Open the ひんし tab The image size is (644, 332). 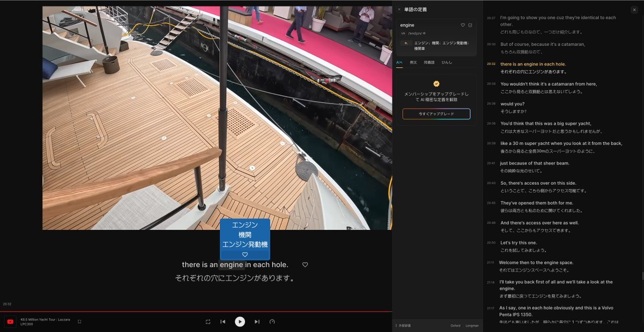446,62
